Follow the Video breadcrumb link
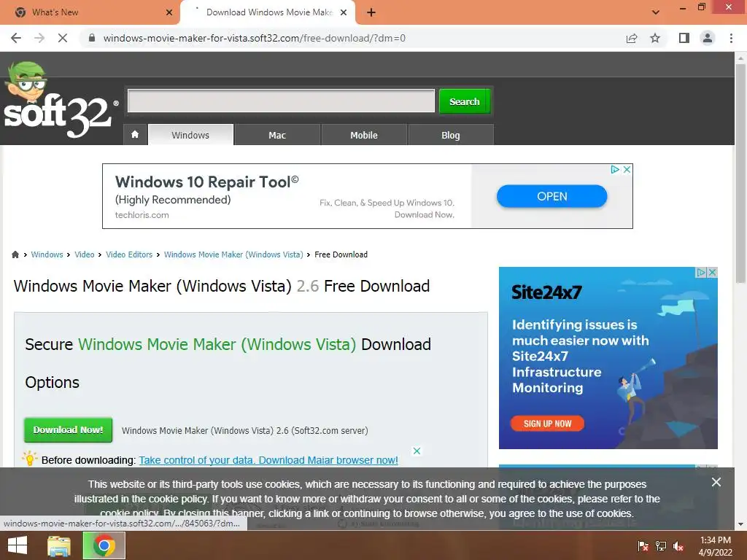 point(85,254)
